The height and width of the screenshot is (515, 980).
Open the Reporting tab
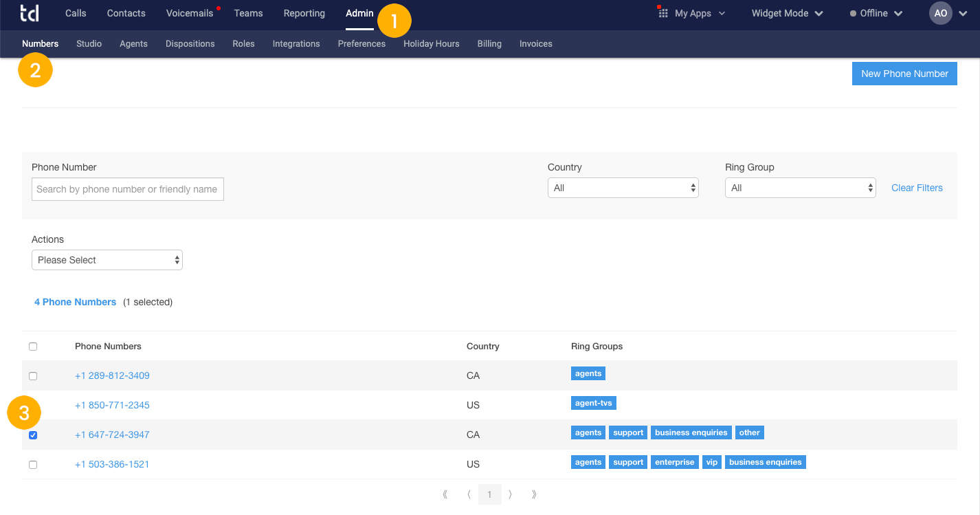click(x=304, y=13)
